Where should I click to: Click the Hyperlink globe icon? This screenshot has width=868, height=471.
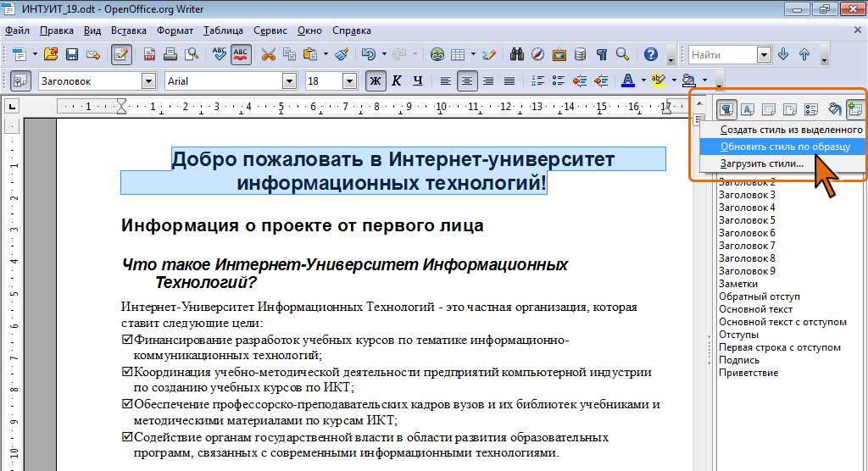437,54
